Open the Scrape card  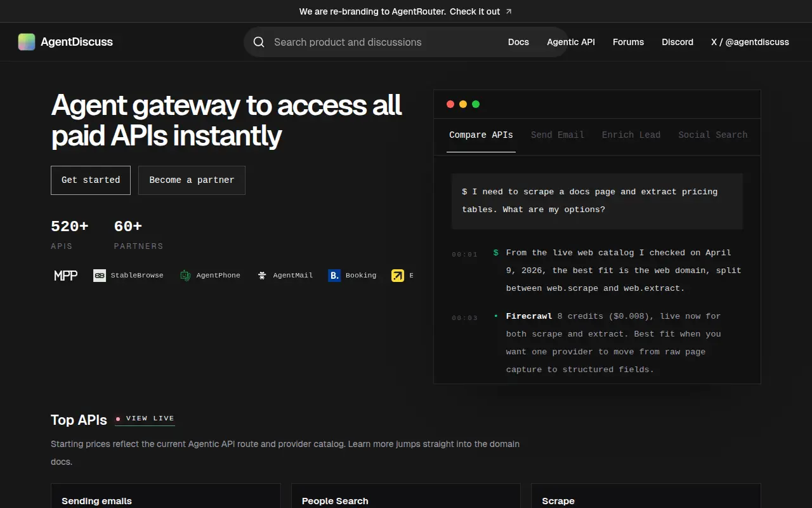[x=646, y=496]
